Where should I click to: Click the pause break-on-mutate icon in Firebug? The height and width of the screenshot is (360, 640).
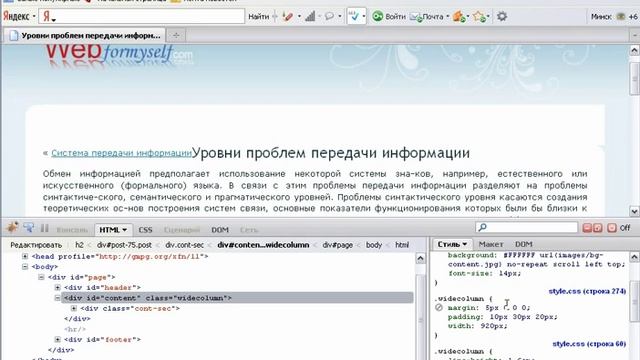(44, 228)
